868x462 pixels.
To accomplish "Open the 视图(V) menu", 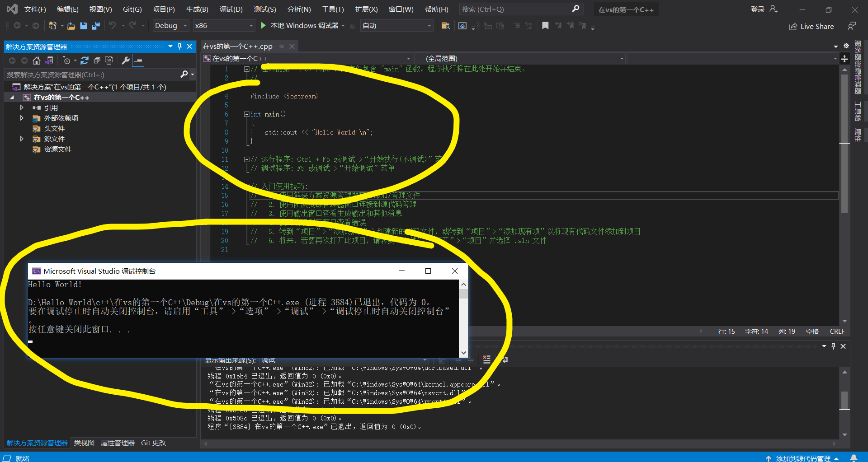I will 100,9.
